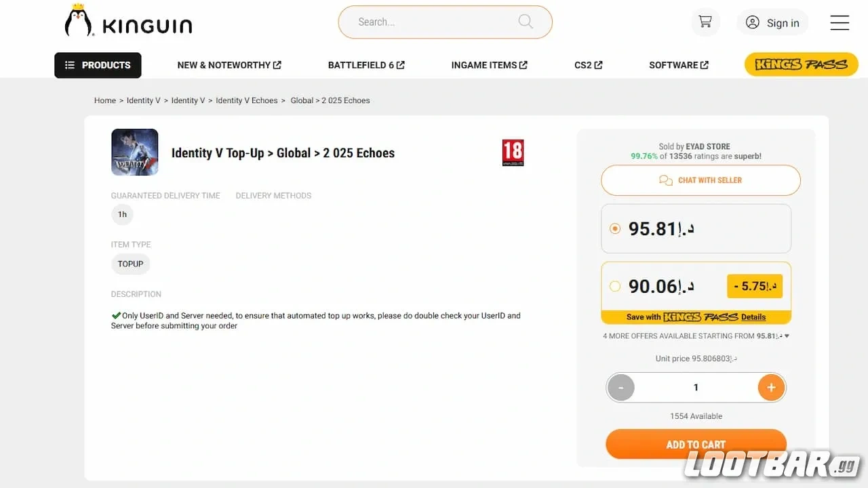Image resolution: width=868 pixels, height=488 pixels.
Task: Click the Add to Cart button
Action: (696, 444)
